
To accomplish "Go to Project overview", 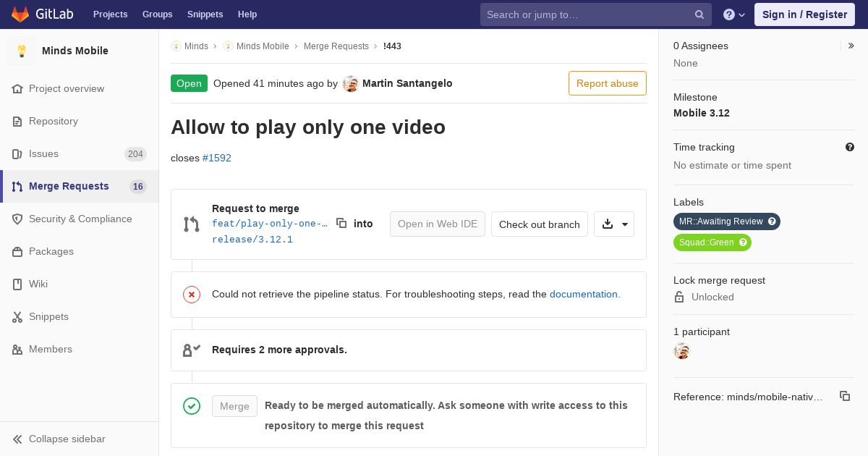I will [67, 89].
